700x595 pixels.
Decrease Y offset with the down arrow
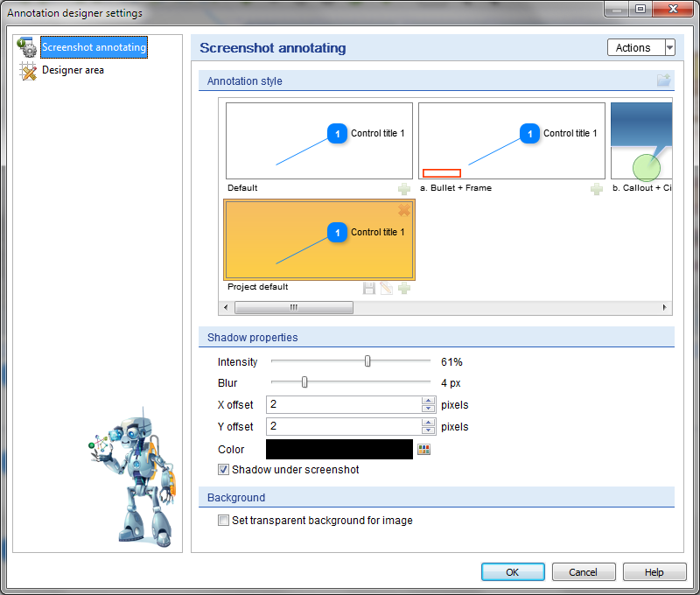(x=428, y=430)
